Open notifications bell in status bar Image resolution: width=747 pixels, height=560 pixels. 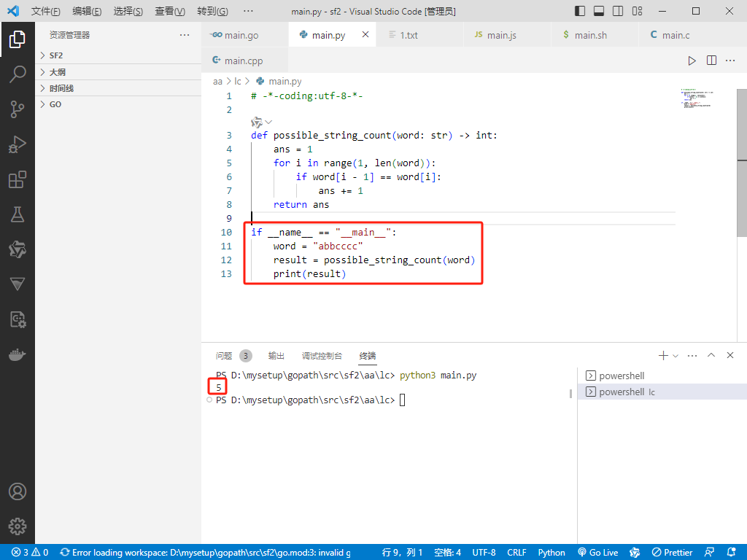tap(732, 553)
